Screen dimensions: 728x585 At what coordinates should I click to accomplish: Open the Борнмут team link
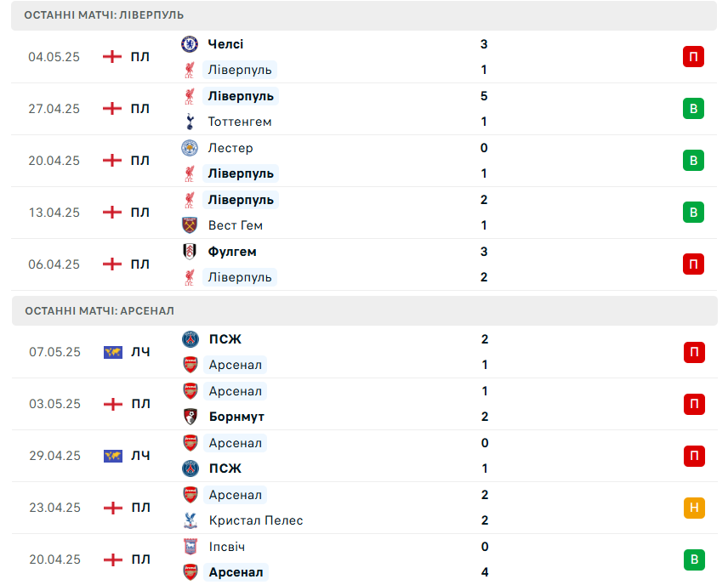(236, 417)
